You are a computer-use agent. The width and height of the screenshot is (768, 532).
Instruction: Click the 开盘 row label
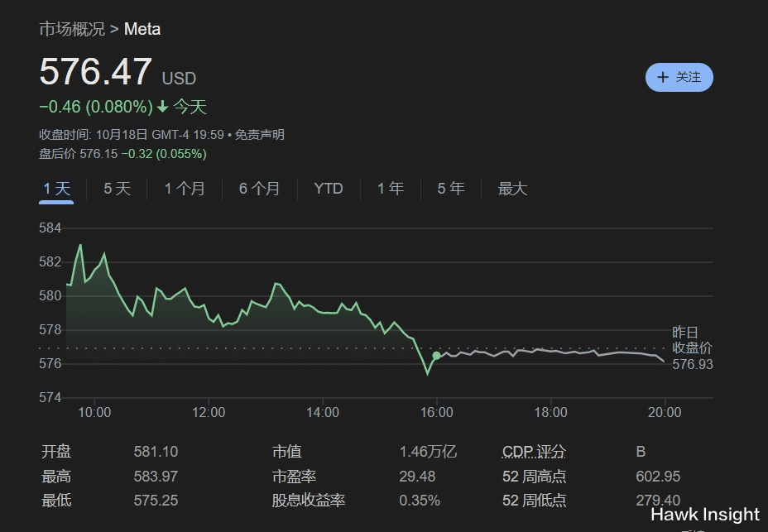56,451
